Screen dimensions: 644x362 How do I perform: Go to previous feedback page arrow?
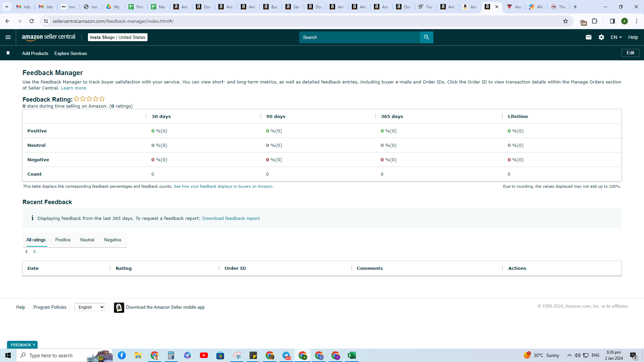pos(26,252)
